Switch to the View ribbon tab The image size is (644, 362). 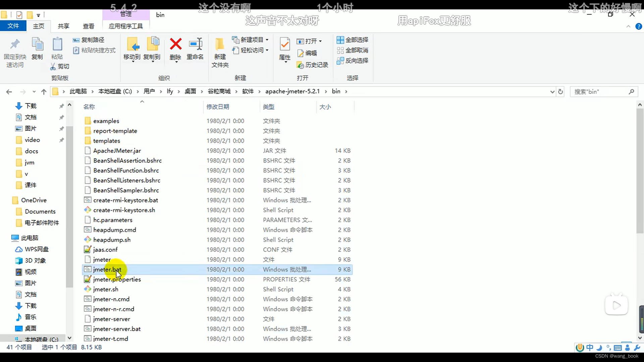[x=89, y=26]
